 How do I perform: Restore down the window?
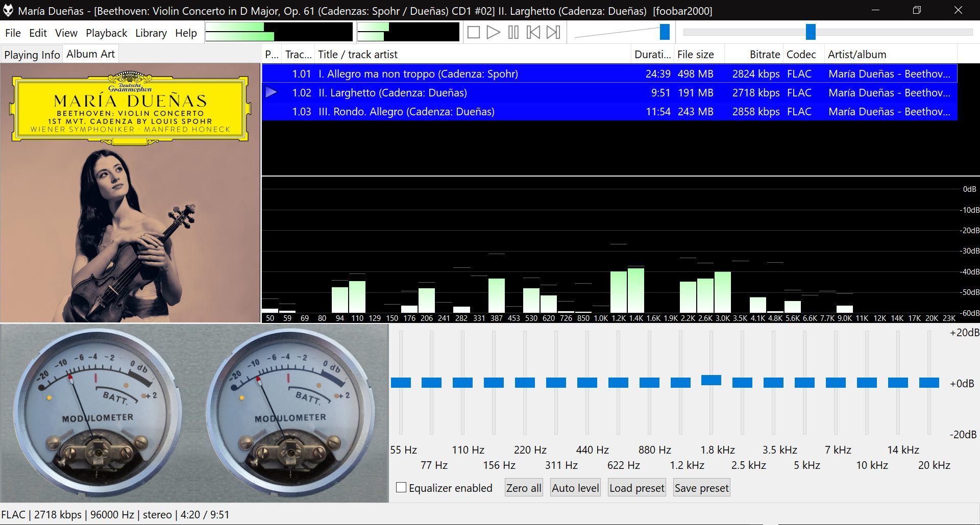(917, 10)
